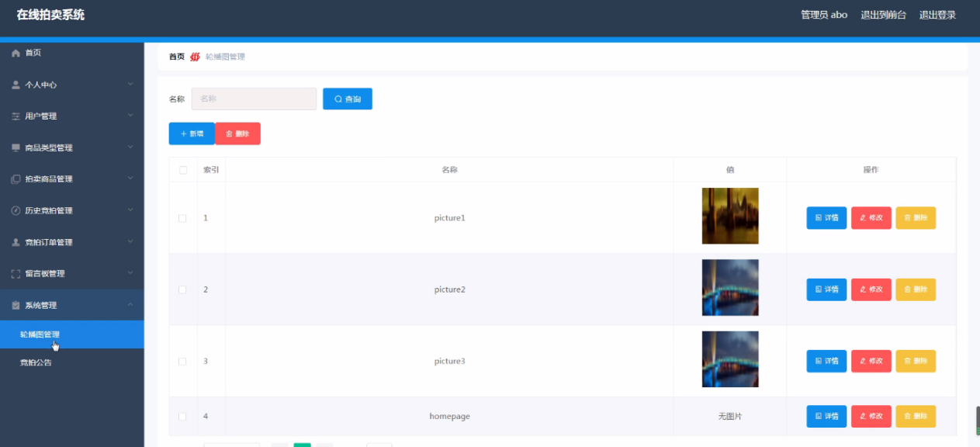Tick the checkbox for picture1 row
Viewport: 980px width, 447px height.
182,218
